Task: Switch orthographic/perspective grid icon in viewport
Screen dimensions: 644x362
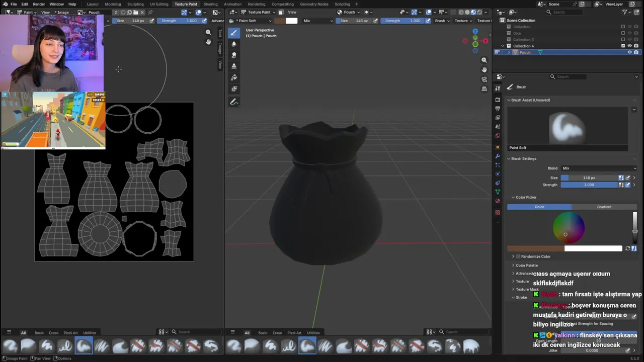Action: (484, 88)
